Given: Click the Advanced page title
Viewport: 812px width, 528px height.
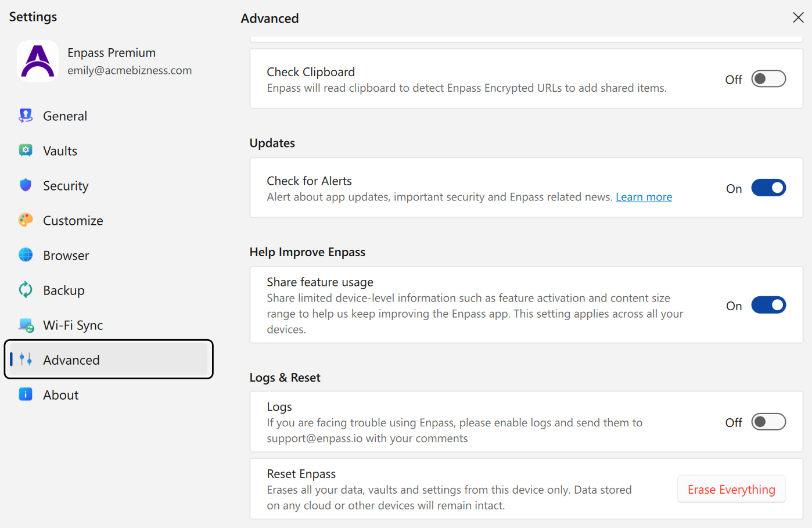Looking at the screenshot, I should pos(270,19).
